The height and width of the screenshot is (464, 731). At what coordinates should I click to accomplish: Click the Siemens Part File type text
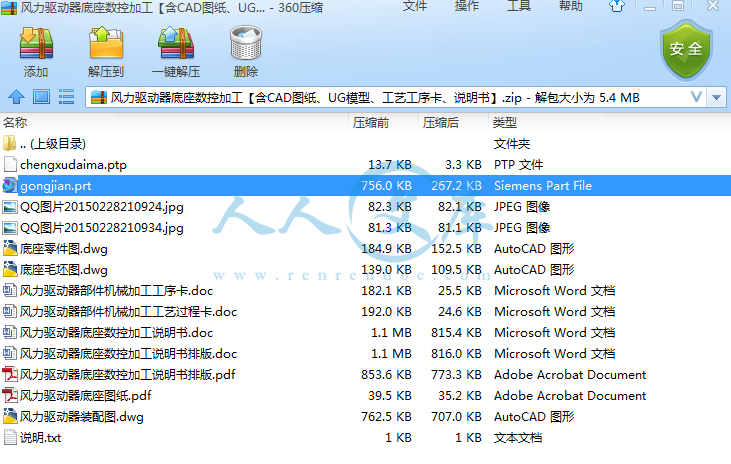coord(543,186)
